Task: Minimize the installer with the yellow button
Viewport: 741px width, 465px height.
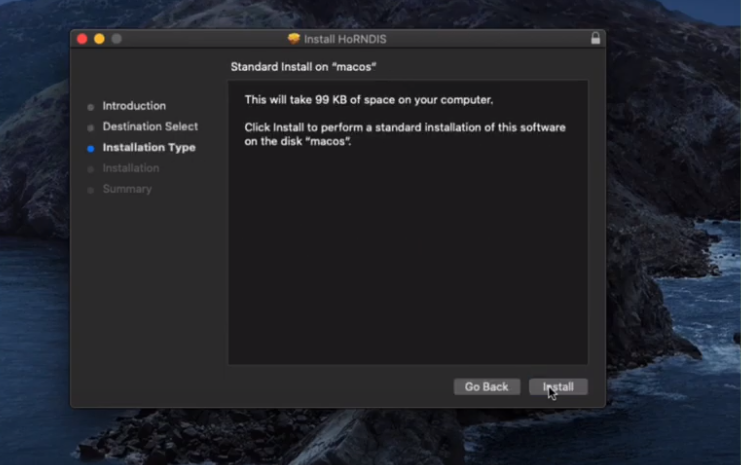Action: point(99,39)
